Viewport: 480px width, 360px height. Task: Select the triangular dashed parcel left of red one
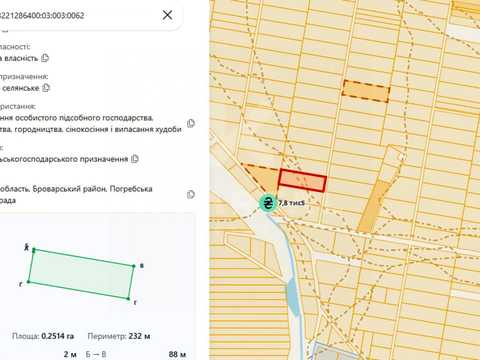click(265, 177)
